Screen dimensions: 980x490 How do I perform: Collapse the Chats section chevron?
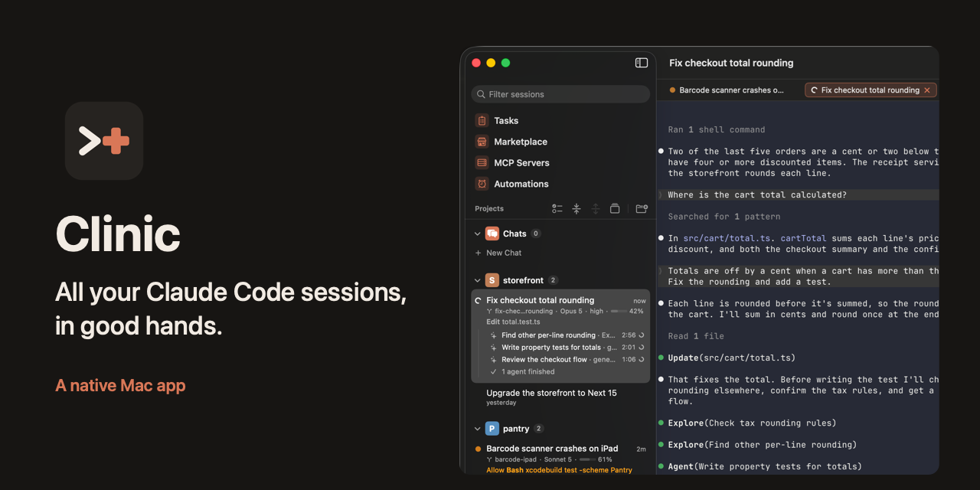pyautogui.click(x=478, y=234)
